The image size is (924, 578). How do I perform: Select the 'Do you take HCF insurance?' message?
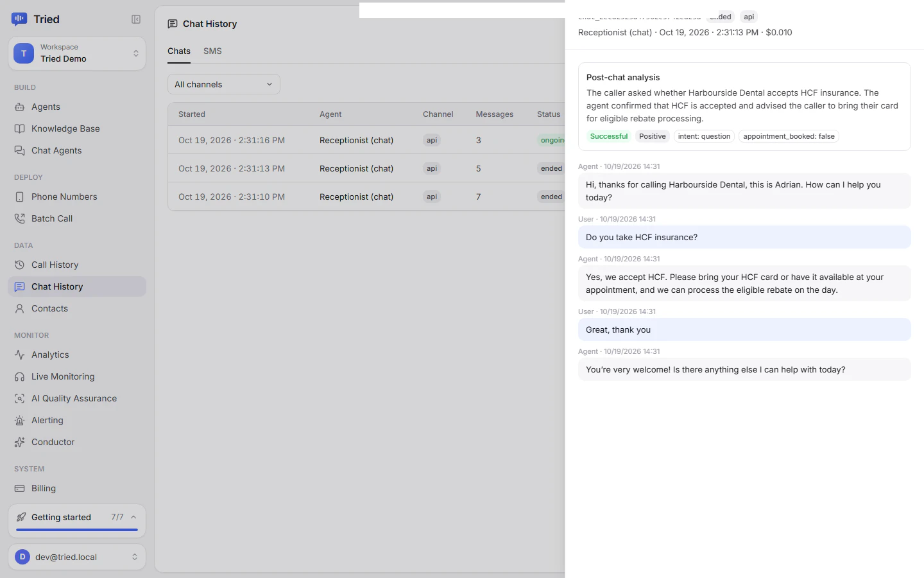[744, 237]
